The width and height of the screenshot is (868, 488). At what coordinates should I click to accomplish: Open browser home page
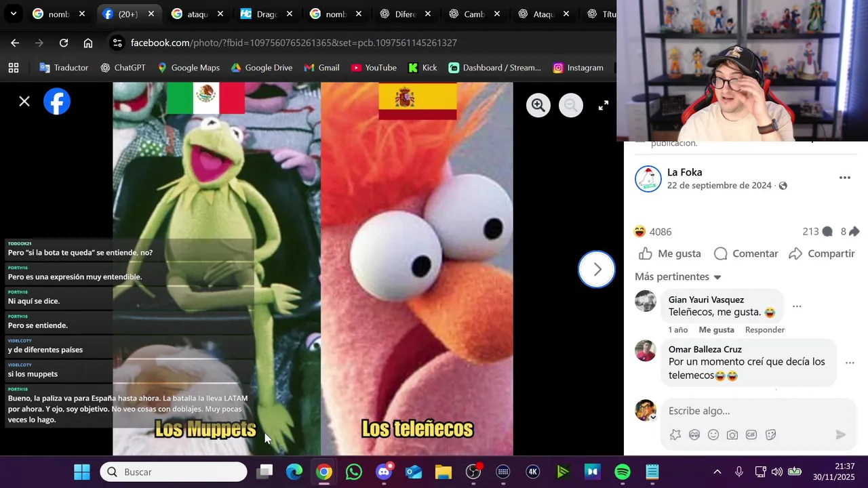pos(88,43)
